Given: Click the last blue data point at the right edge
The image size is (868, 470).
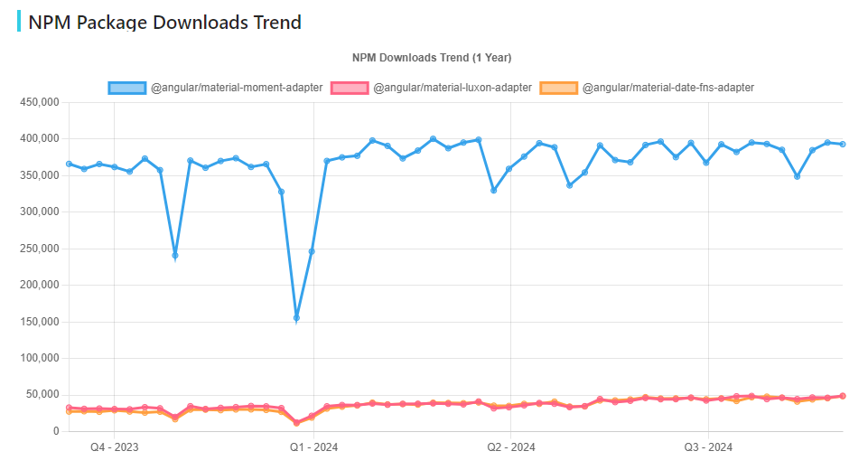Looking at the screenshot, I should click(x=843, y=144).
